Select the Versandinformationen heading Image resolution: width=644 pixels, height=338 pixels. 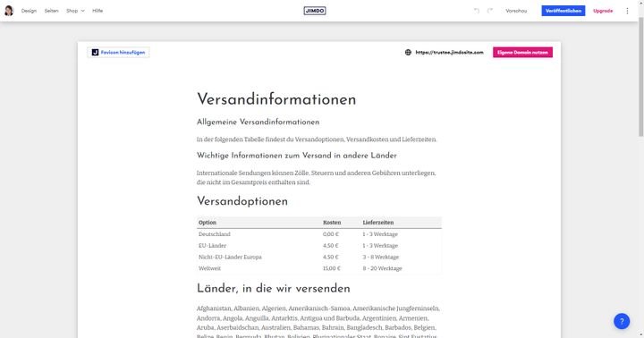point(276,99)
